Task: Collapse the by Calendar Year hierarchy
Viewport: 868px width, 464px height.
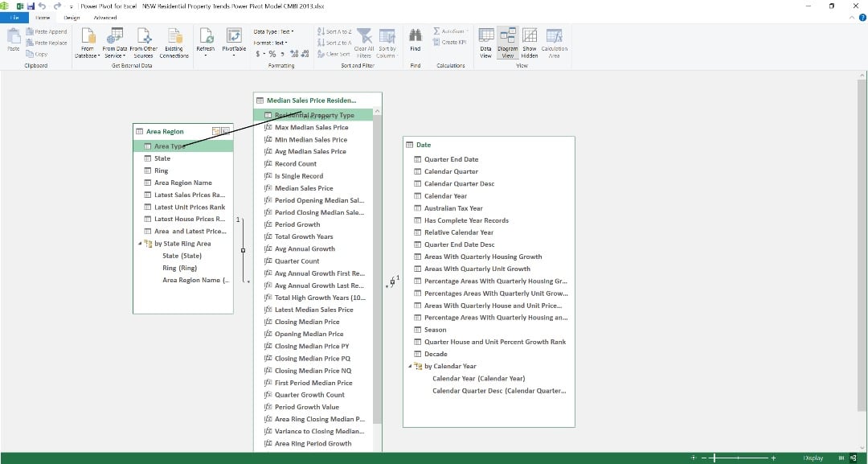Action: tap(410, 366)
